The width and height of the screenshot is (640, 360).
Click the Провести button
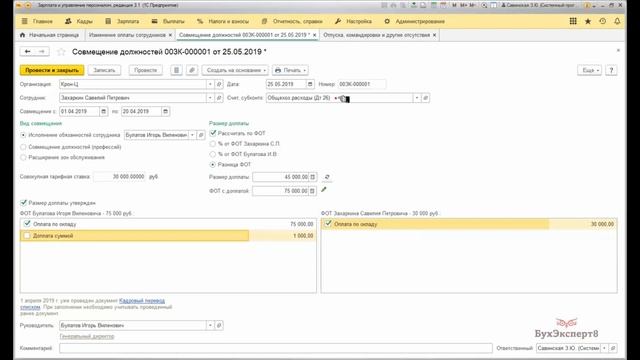pos(145,70)
